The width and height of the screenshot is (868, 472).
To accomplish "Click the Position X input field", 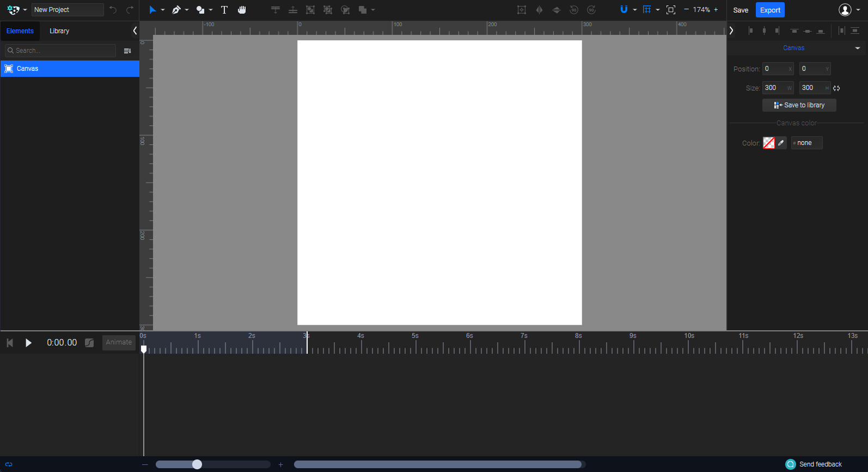I will (x=778, y=69).
